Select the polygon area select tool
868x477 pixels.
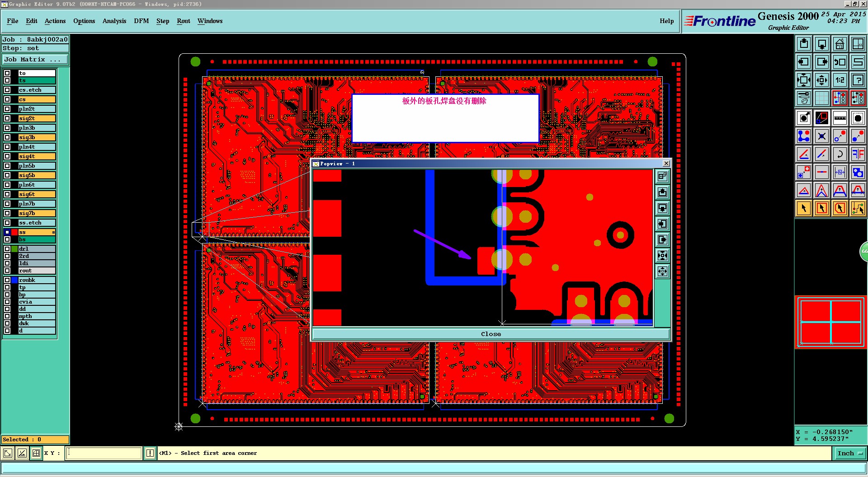tap(840, 208)
